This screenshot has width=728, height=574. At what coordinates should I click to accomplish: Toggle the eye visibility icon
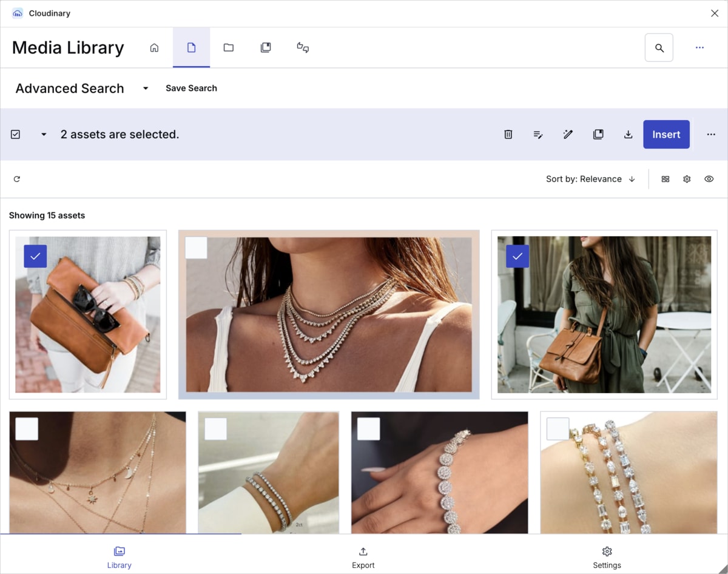click(x=709, y=179)
